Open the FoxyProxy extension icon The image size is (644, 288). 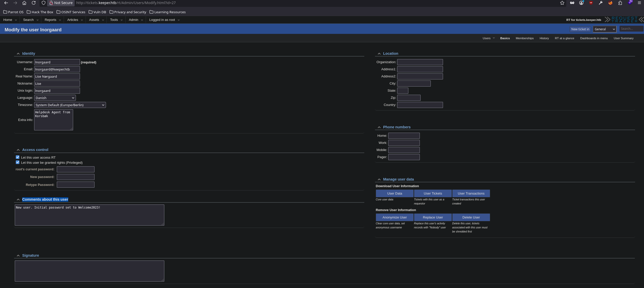pos(610,3)
